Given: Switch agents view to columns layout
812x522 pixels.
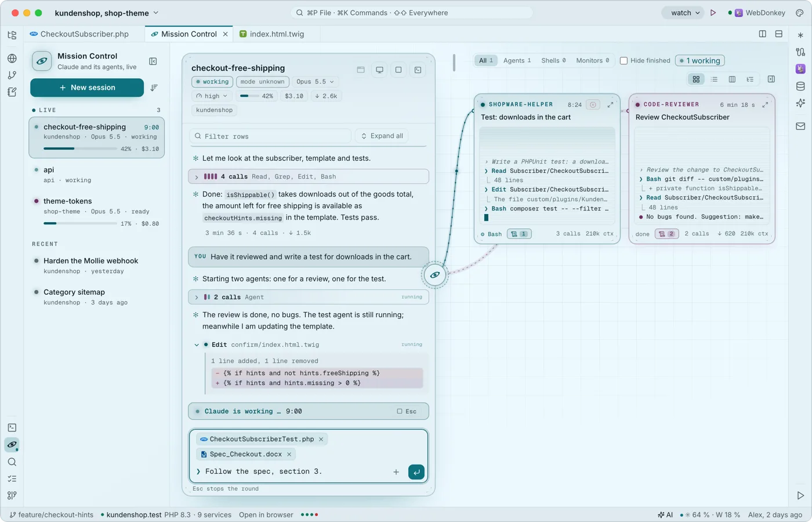Looking at the screenshot, I should pos(732,79).
